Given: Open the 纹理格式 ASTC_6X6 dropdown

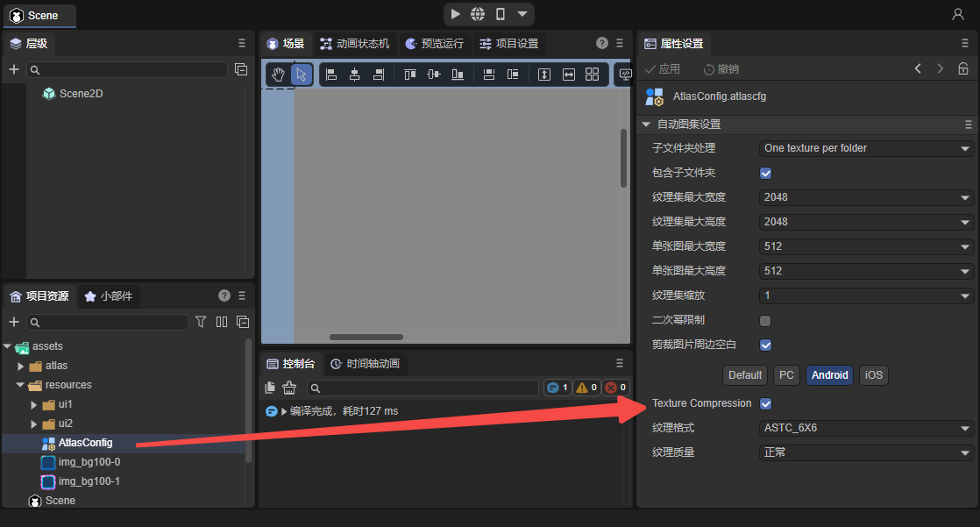Looking at the screenshot, I should click(865, 428).
